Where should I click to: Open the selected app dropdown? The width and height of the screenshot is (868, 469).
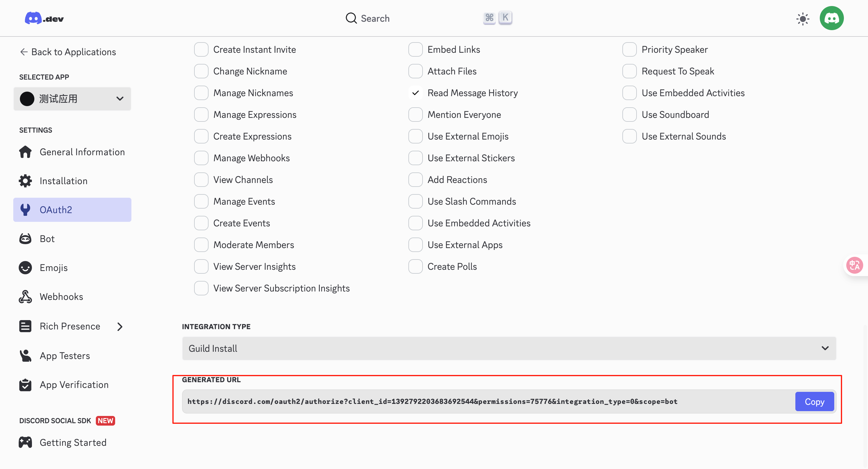(72, 99)
